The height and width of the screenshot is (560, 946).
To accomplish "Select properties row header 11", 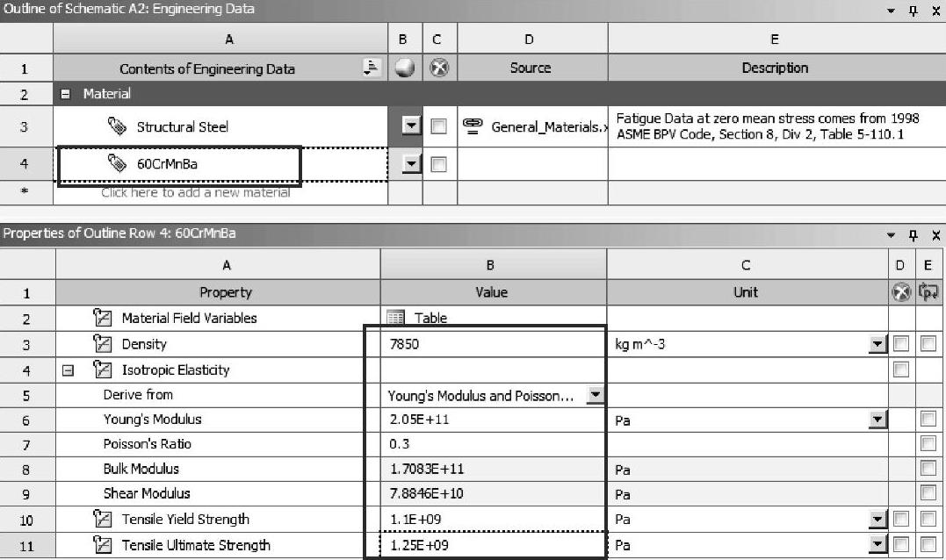I will pos(27,546).
